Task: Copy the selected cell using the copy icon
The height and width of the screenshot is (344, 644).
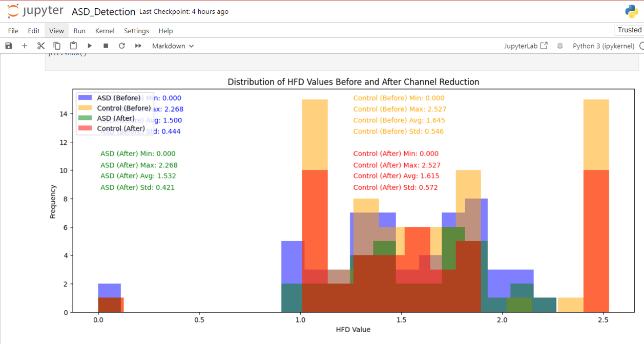Action: (57, 46)
